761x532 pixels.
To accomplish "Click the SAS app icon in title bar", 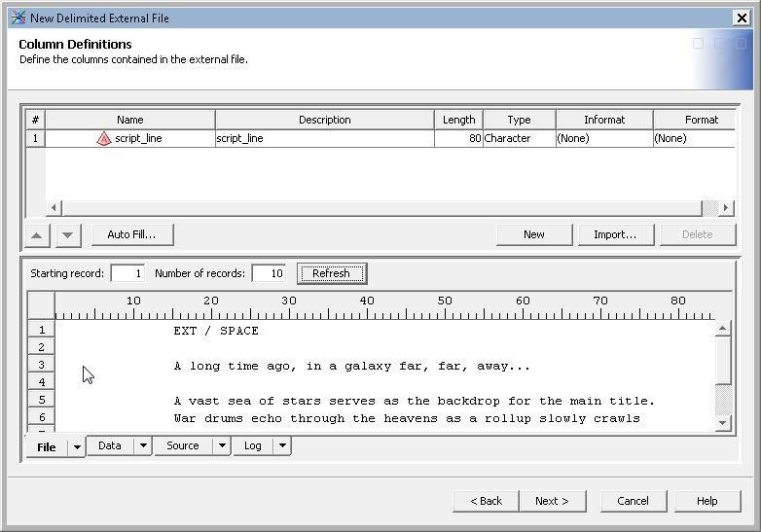I will (x=18, y=18).
